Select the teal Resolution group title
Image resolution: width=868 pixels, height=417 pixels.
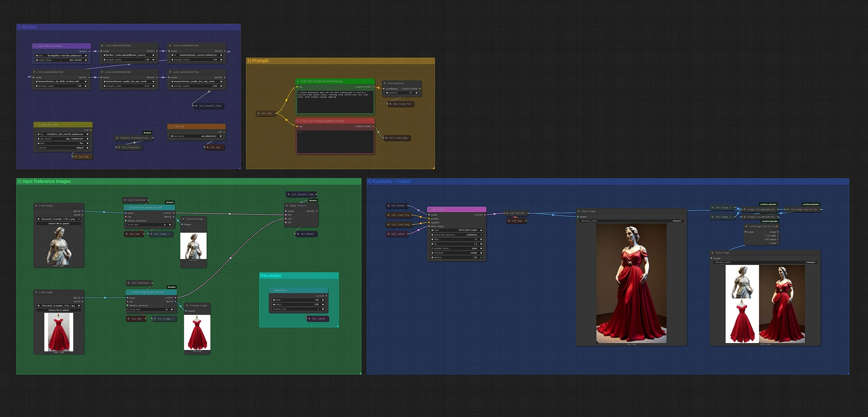(x=271, y=276)
